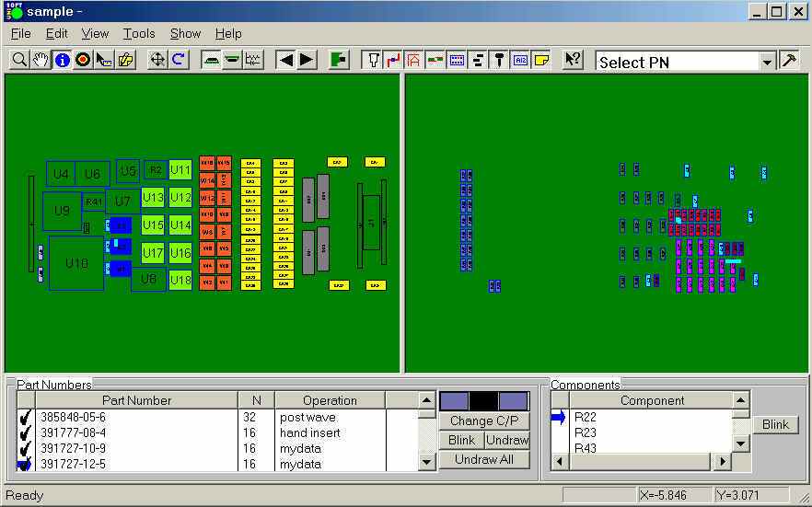812x507 pixels.
Task: Show the top side board view icon
Action: click(x=211, y=60)
